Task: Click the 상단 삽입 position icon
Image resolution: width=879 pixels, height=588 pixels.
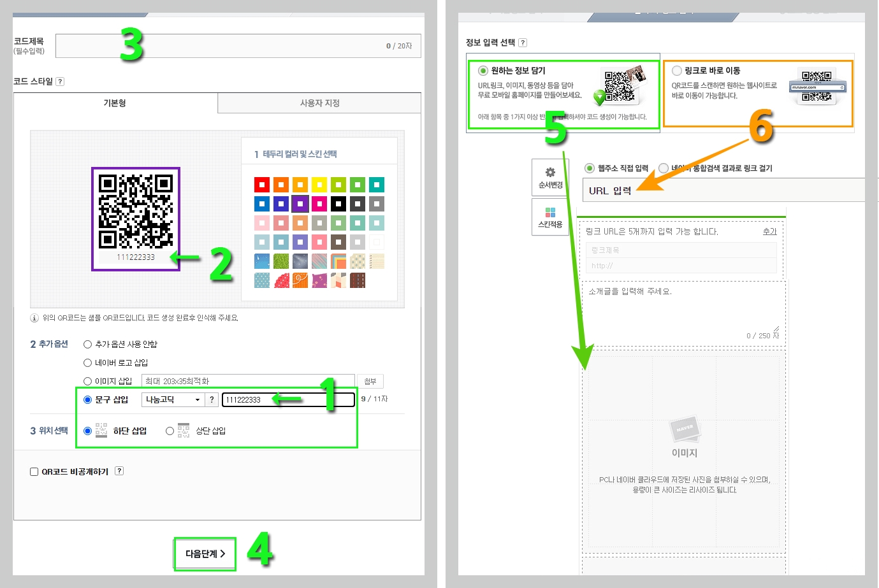Action: click(x=184, y=431)
